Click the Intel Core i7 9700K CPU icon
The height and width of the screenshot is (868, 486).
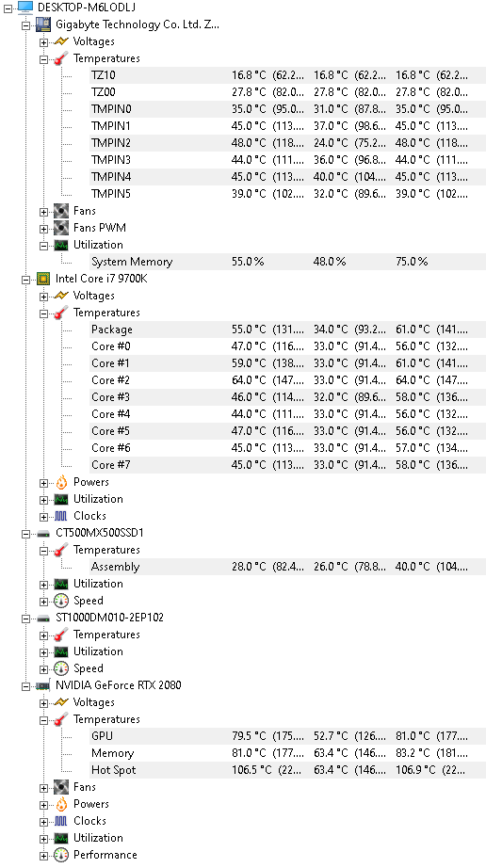[x=43, y=279]
